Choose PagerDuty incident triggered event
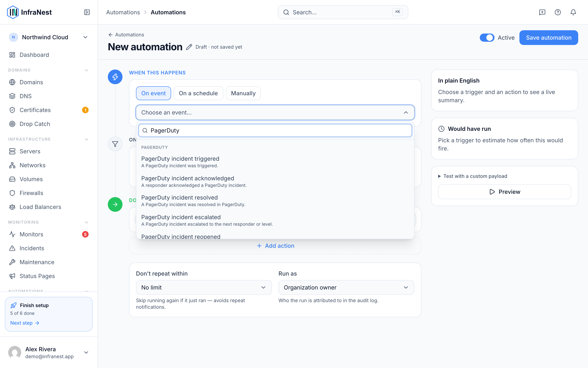The image size is (588, 368). tap(275, 162)
